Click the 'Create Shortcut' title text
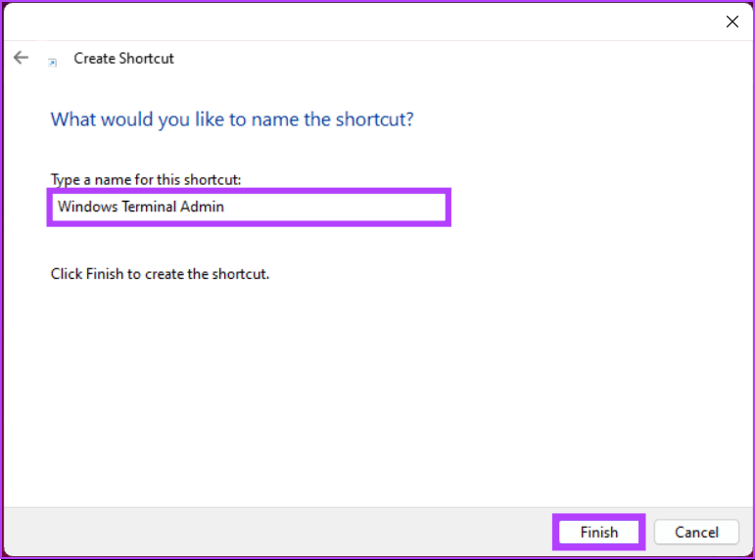Image resolution: width=755 pixels, height=560 pixels. tap(123, 59)
